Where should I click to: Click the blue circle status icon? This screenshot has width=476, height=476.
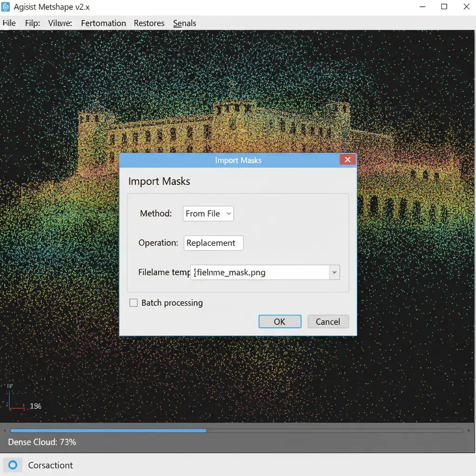coord(13,465)
